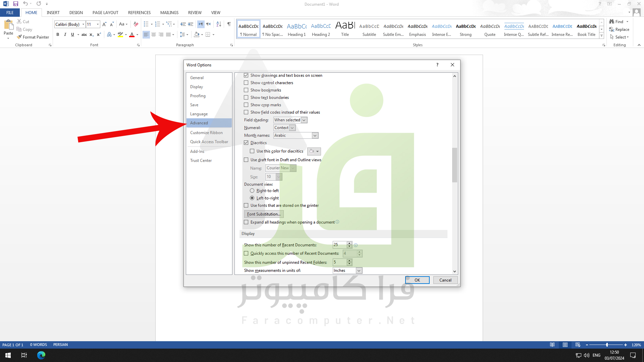Open the diacritics color picker button
The width and height of the screenshot is (644, 362).
[314, 151]
